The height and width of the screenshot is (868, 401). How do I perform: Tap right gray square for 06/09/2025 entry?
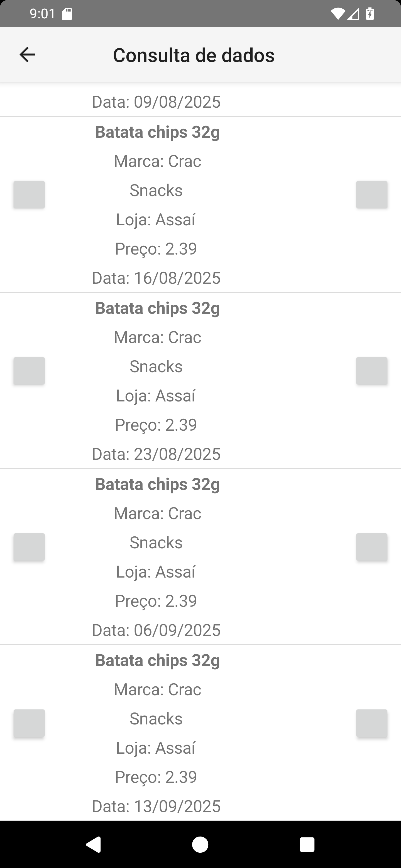(372, 547)
